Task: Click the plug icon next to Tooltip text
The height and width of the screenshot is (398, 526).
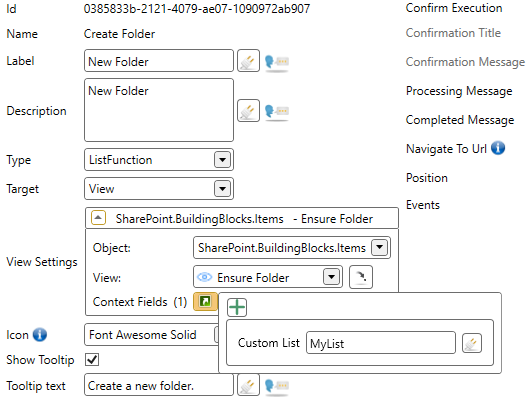Action: tap(248, 385)
